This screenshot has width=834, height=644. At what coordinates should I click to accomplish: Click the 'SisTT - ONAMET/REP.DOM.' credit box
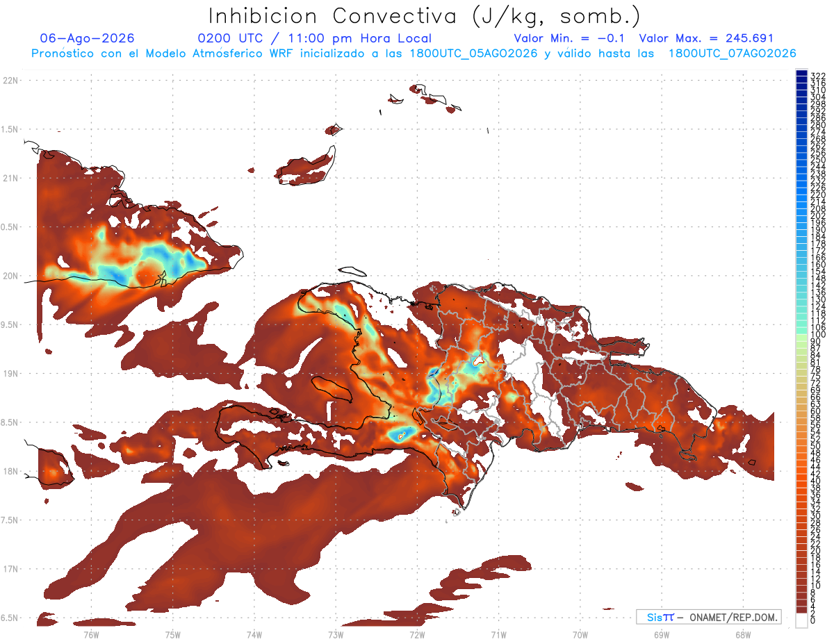point(709,617)
